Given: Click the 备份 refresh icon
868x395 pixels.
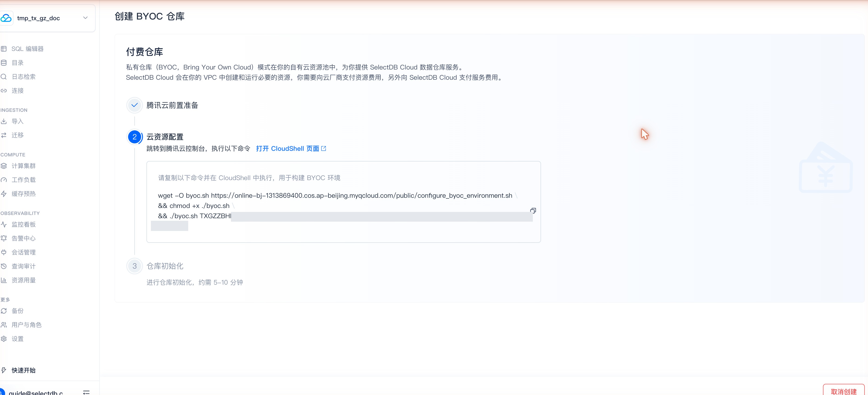Looking at the screenshot, I should pyautogui.click(x=4, y=311).
